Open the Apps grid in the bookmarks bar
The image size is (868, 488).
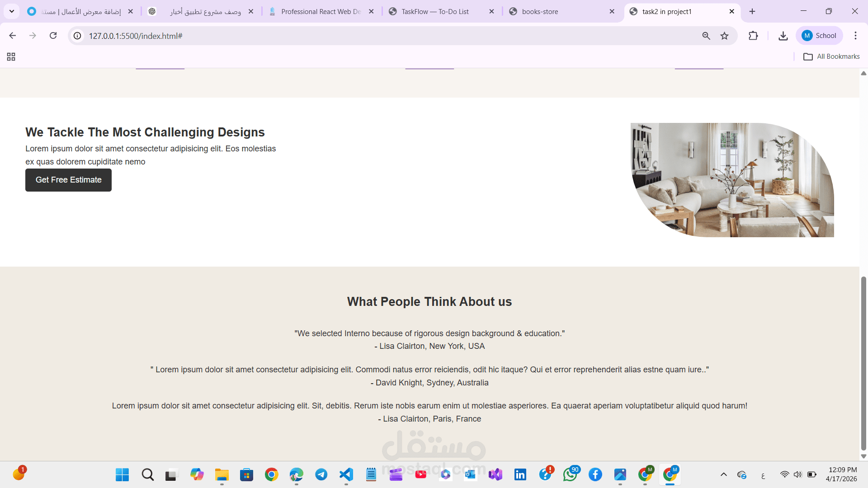click(11, 56)
